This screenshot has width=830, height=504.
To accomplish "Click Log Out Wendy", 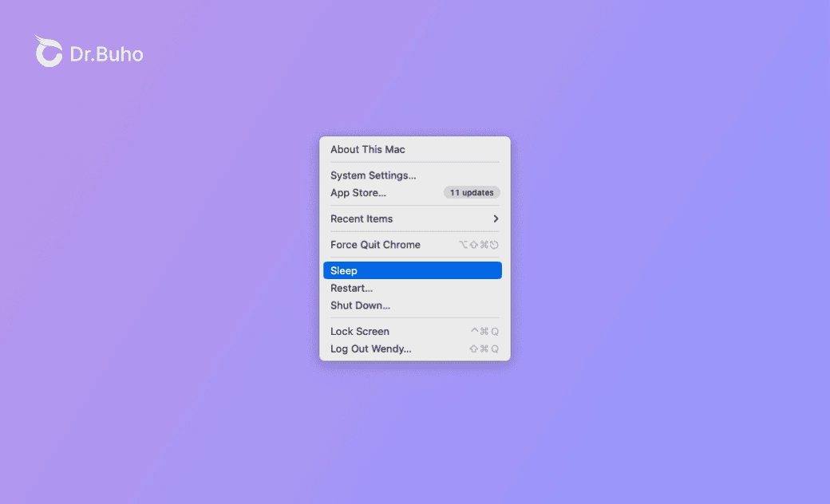I will 370,348.
